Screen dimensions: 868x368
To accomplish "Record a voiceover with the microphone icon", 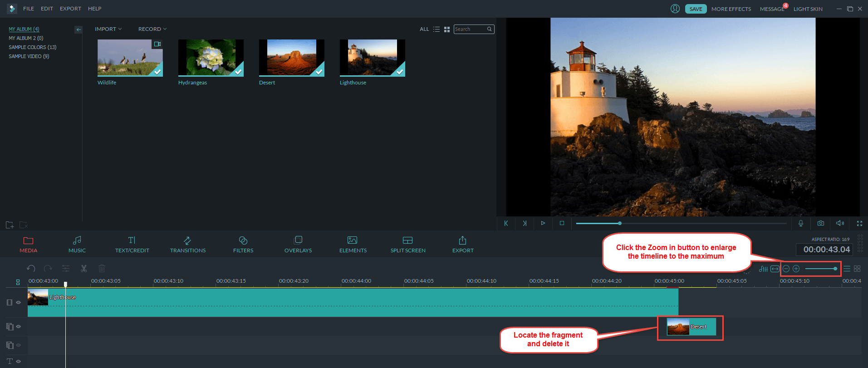I will (x=801, y=223).
